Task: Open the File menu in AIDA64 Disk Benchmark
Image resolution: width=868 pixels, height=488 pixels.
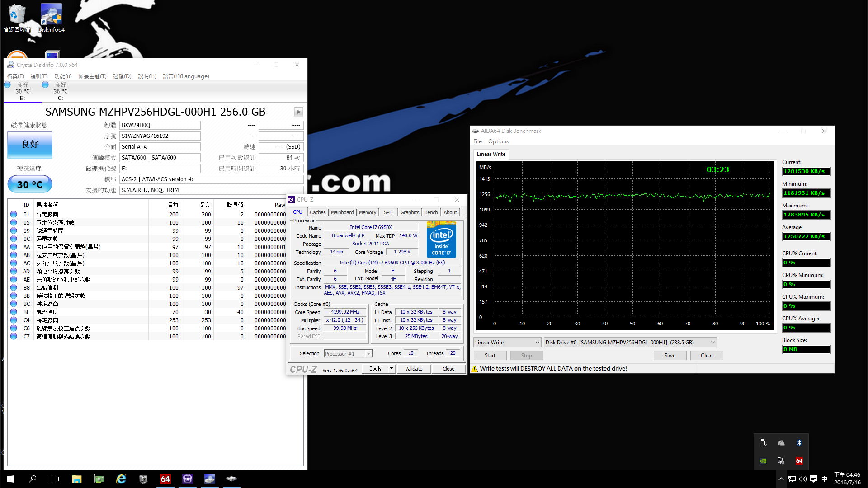Action: (x=477, y=141)
